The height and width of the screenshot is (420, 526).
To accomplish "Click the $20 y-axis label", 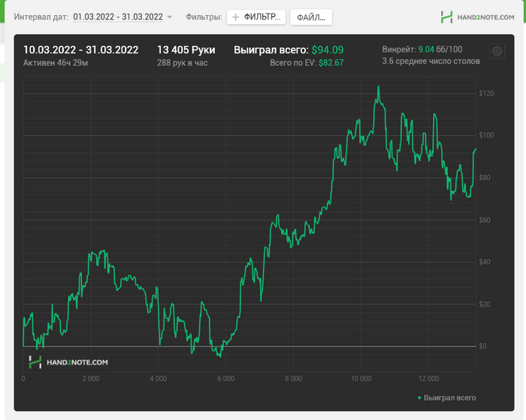I will click(x=485, y=304).
